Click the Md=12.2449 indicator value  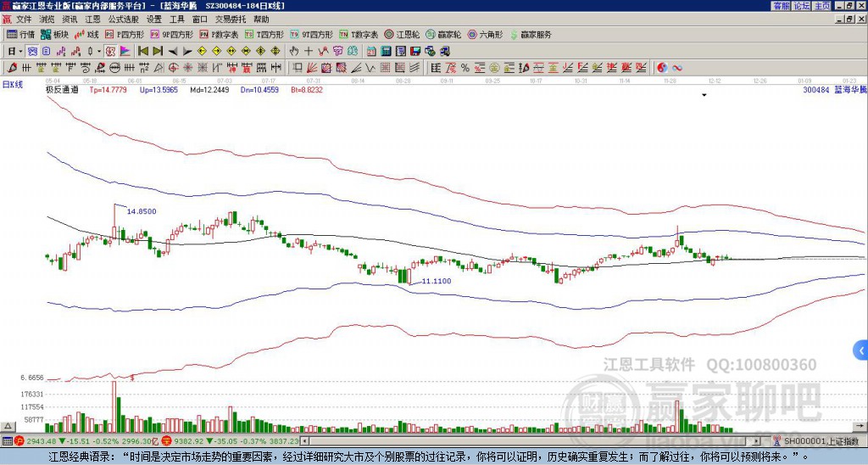(209, 89)
